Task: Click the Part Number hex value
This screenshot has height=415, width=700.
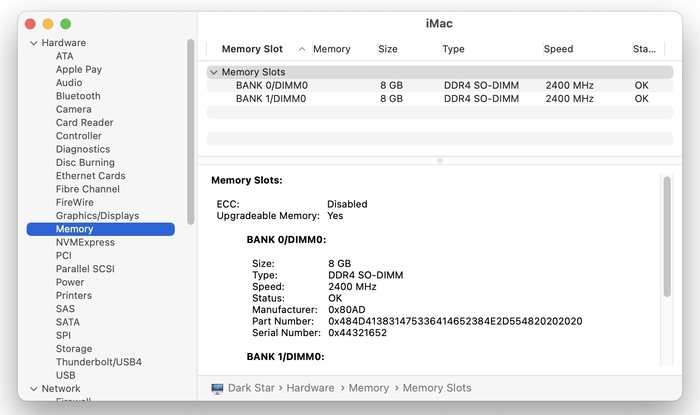Action: pos(455,321)
